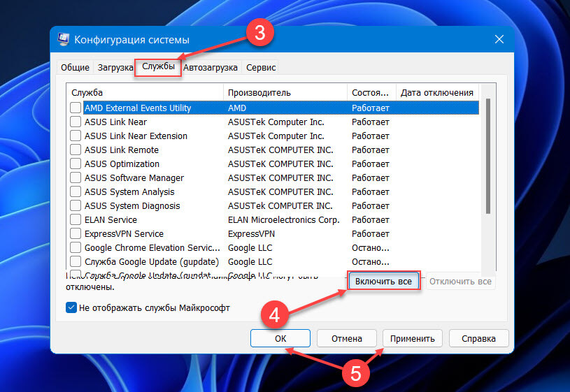Tick the ASUS System Analysis checkbox
570x392 pixels.
pos(76,192)
